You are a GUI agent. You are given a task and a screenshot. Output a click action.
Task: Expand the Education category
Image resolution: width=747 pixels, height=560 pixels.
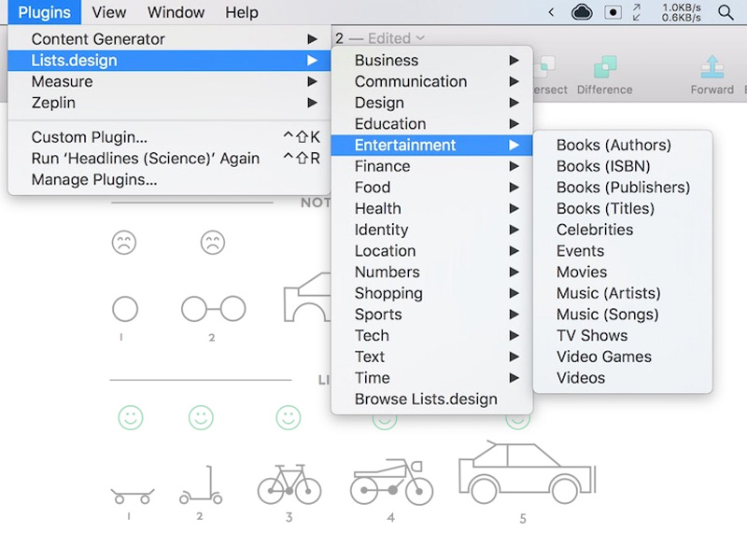(x=431, y=124)
